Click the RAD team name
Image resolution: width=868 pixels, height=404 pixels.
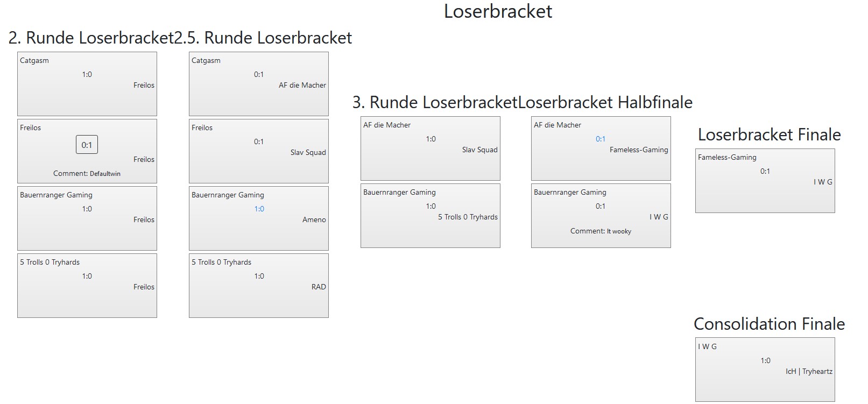[x=319, y=287]
